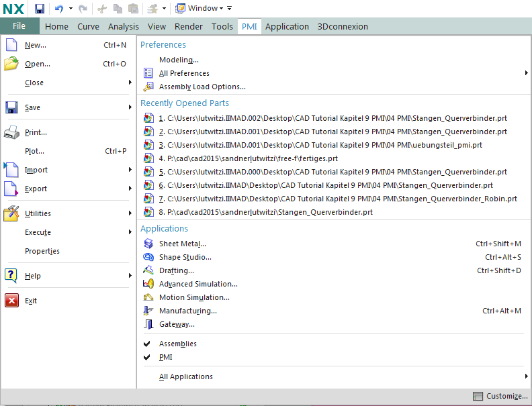Expand the Execute submenu arrow

[130, 232]
